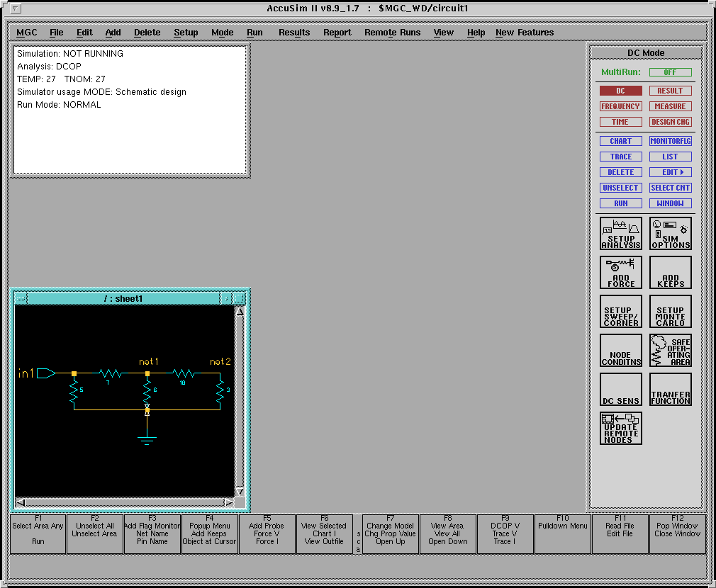Click the MONITORFLG button
This screenshot has width=716, height=588.
pos(671,141)
